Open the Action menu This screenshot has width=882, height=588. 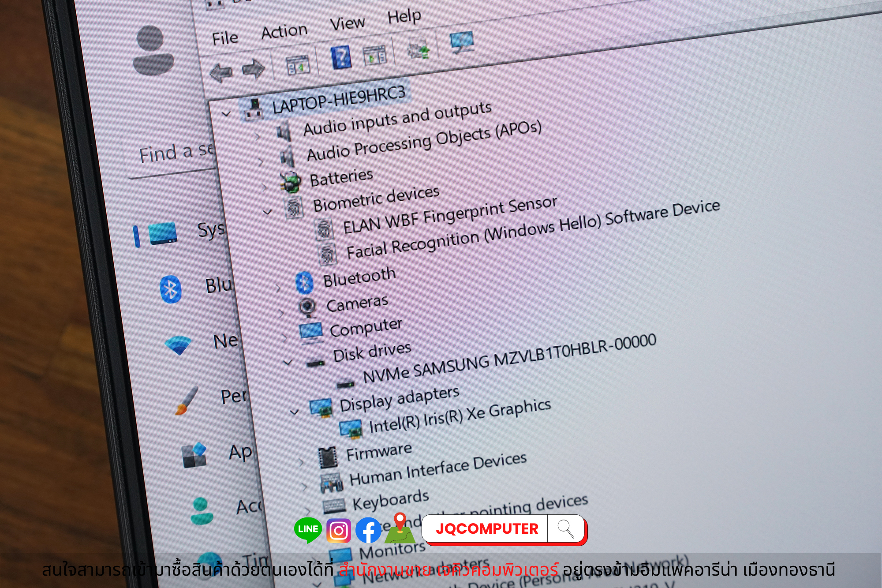point(284,31)
